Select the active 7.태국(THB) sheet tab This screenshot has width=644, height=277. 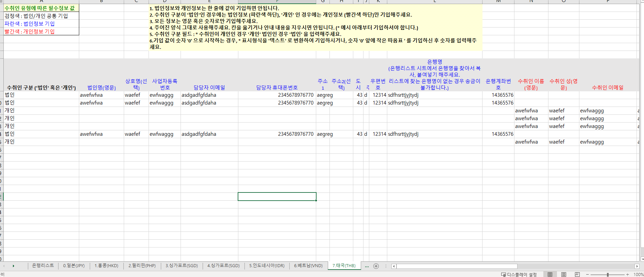pos(344,265)
